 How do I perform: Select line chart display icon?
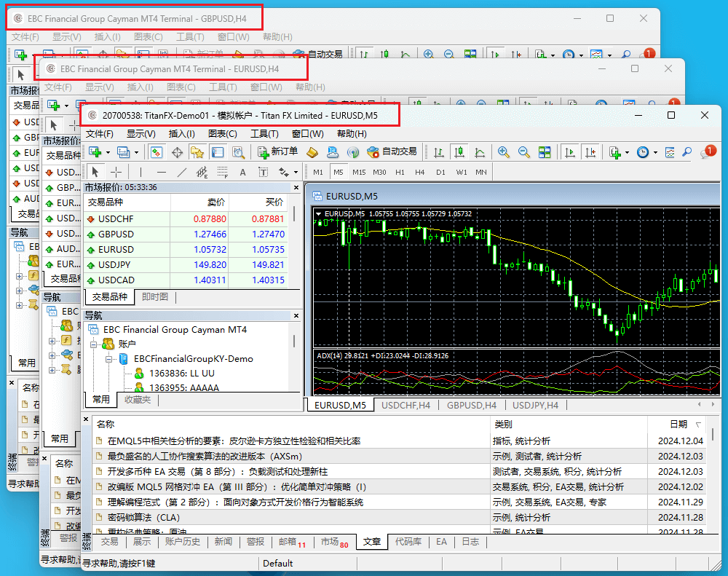[480, 152]
